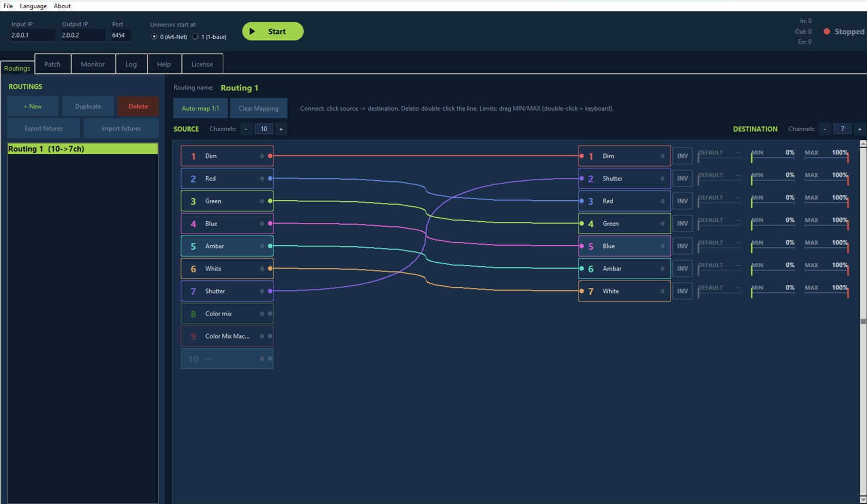Click Auto-map 1:1
867x504 pixels.
(200, 108)
